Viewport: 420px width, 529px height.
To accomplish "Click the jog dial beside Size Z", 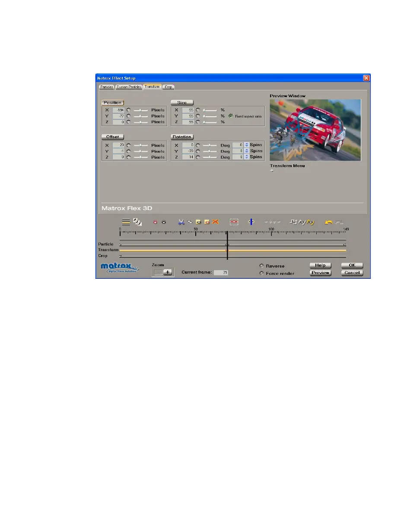I will pyautogui.click(x=198, y=122).
